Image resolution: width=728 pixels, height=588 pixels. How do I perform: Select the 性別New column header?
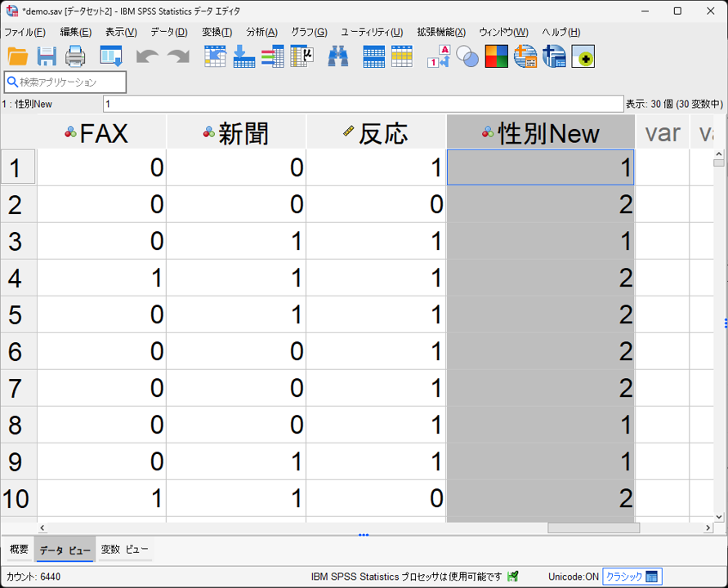coord(541,133)
